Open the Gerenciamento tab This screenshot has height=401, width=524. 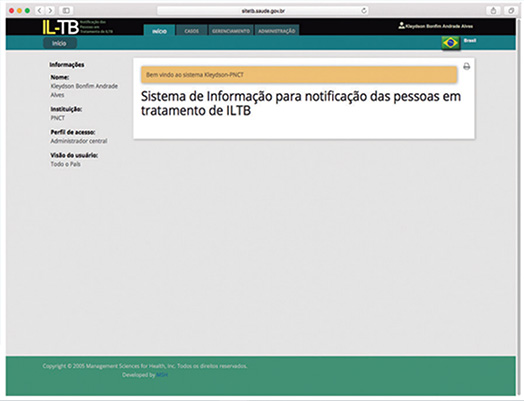231,31
